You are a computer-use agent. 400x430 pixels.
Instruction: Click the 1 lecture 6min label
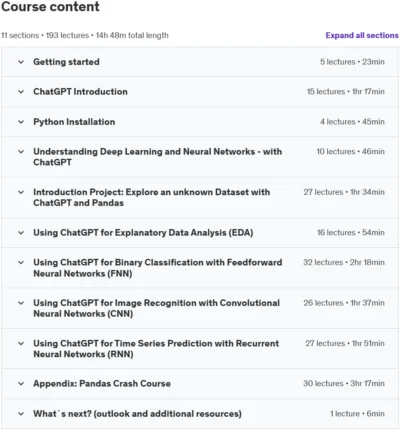(357, 414)
